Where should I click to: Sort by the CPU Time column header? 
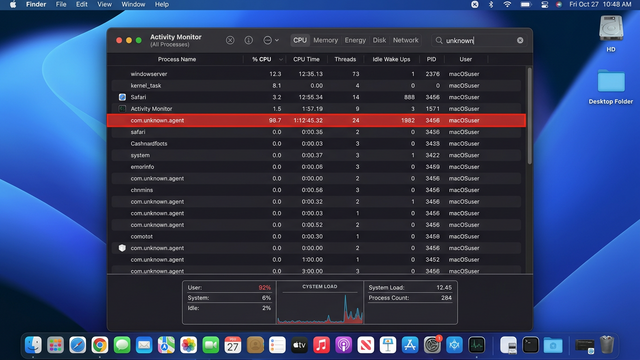[x=306, y=59]
